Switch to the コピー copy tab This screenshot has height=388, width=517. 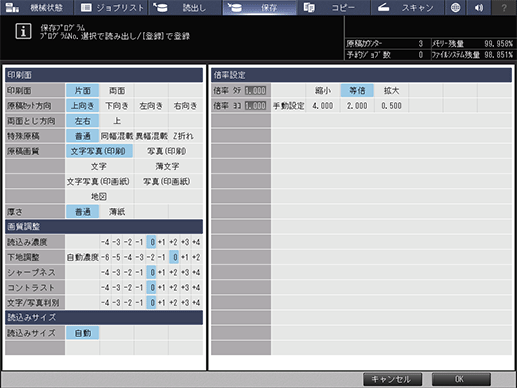(333, 8)
